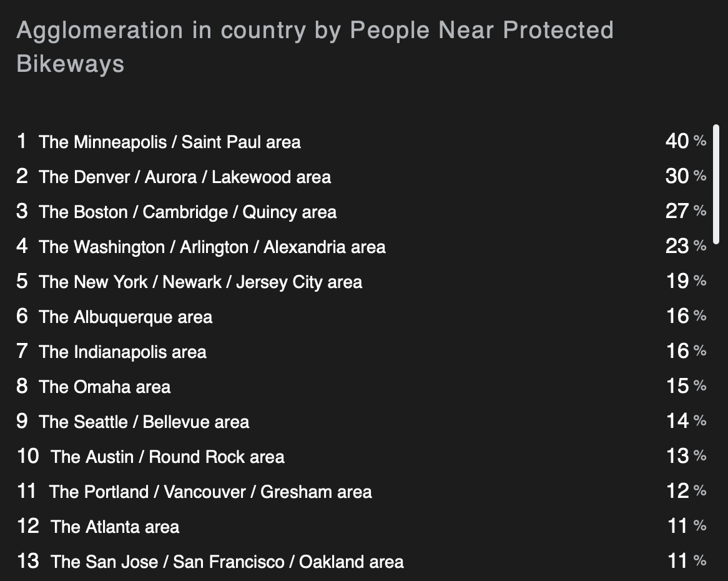The width and height of the screenshot is (728, 581).
Task: Select the San Jose / San Francisco / Oakland area
Action: 227,562
